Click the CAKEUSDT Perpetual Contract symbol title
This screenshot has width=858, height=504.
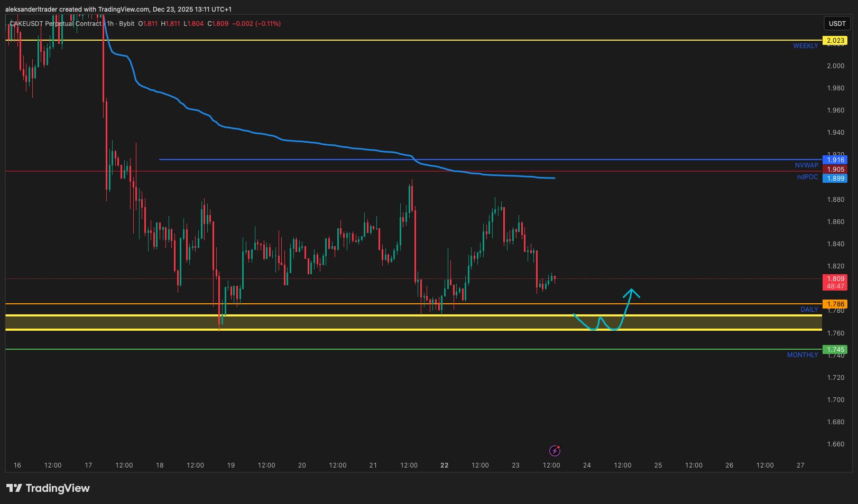[x=55, y=24]
